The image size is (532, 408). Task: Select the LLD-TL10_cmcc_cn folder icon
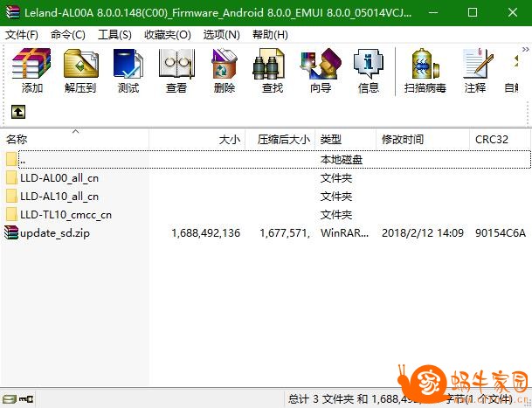(11, 215)
